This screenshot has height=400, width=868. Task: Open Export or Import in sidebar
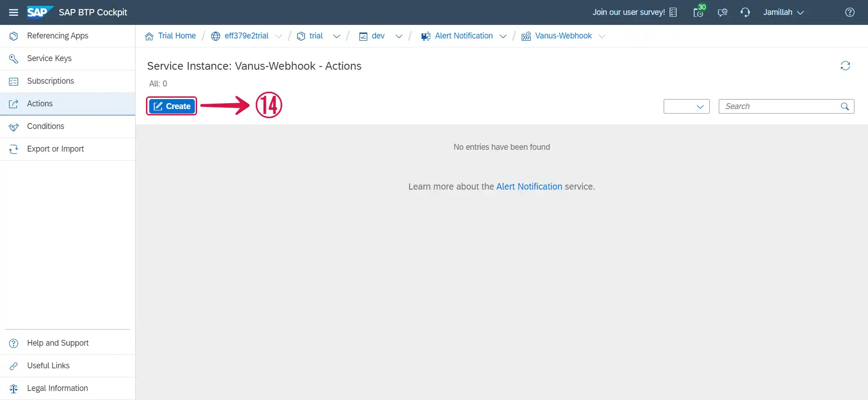coord(68,149)
